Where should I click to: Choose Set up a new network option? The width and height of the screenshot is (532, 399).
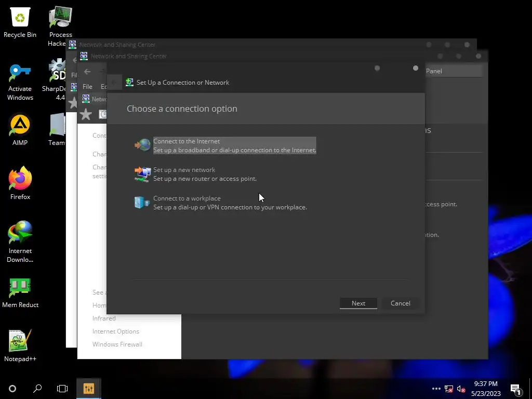[x=205, y=174]
